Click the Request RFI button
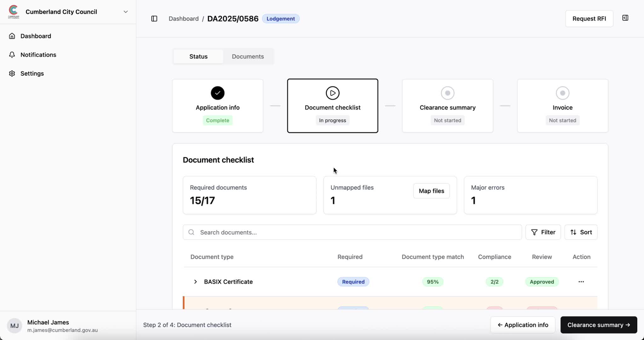Viewport: 644px width, 340px height. (589, 19)
